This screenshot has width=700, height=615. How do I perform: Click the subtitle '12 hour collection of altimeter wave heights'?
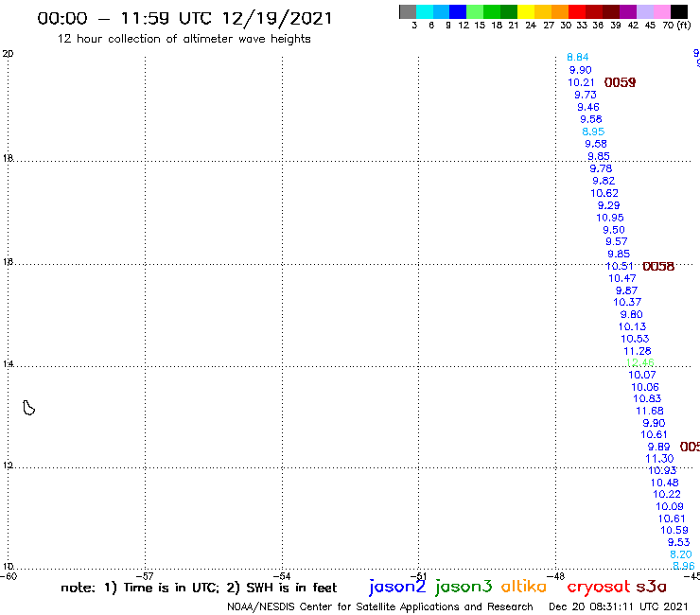pyautogui.click(x=184, y=39)
